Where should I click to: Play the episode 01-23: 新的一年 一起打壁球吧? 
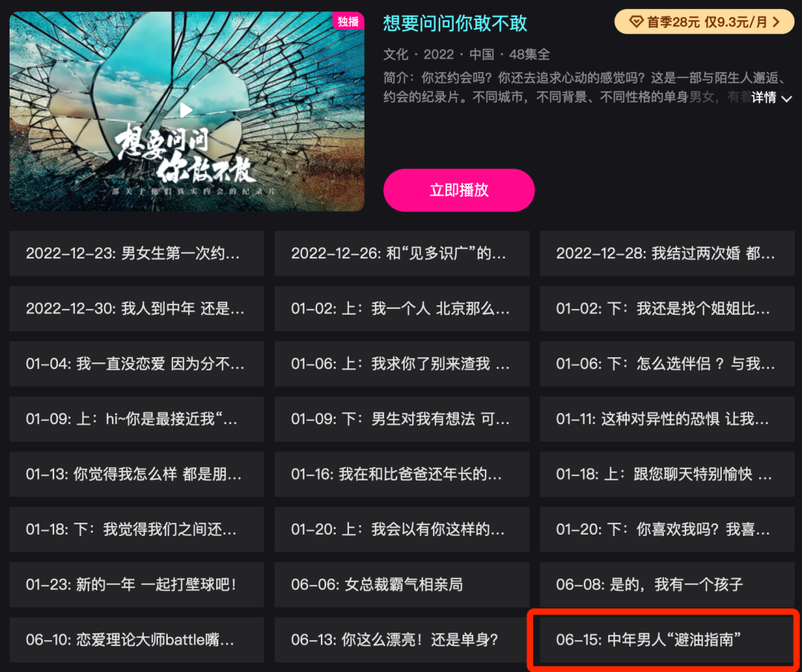[x=137, y=584]
